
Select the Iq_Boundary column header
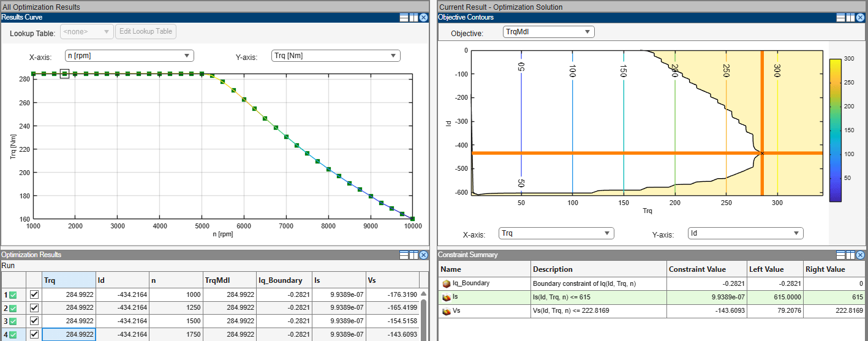coord(284,280)
